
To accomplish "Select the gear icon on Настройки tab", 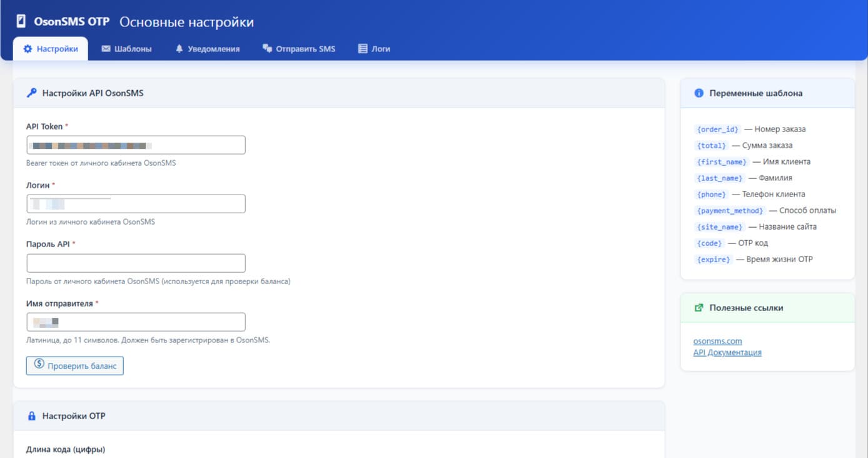I will 28,48.
